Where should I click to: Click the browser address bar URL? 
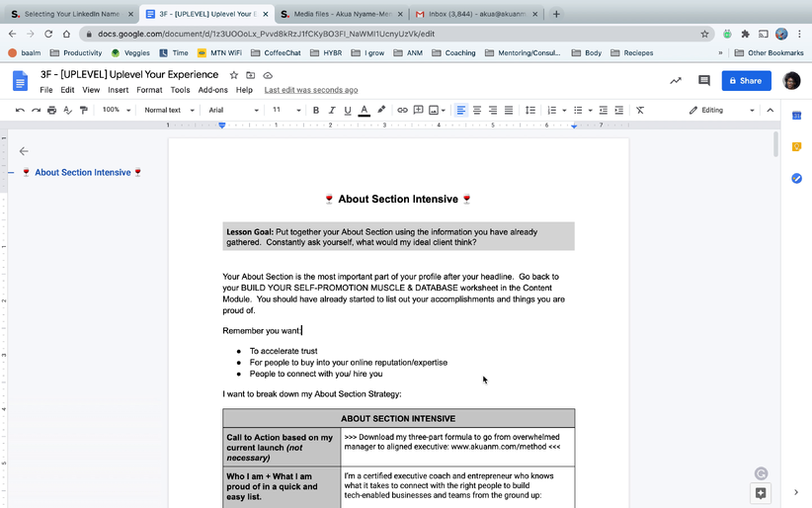click(266, 34)
